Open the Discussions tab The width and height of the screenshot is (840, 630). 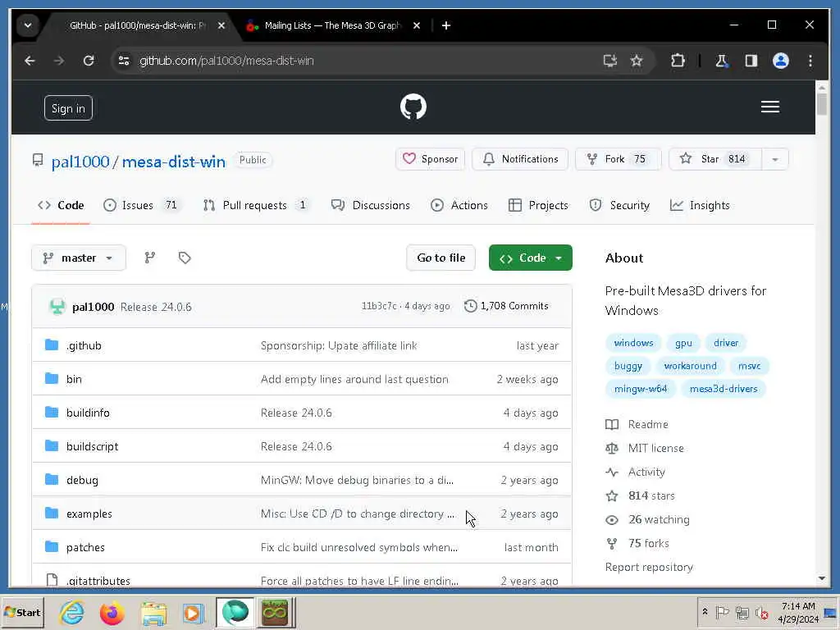pos(371,205)
